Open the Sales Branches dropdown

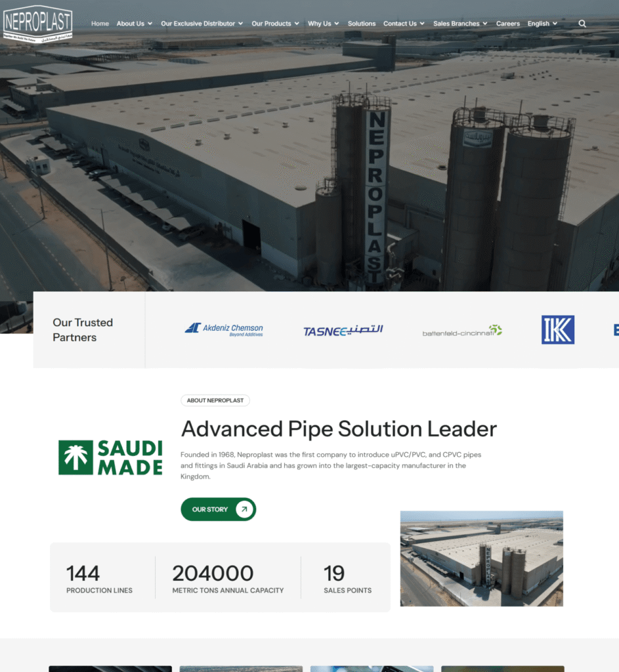460,24
